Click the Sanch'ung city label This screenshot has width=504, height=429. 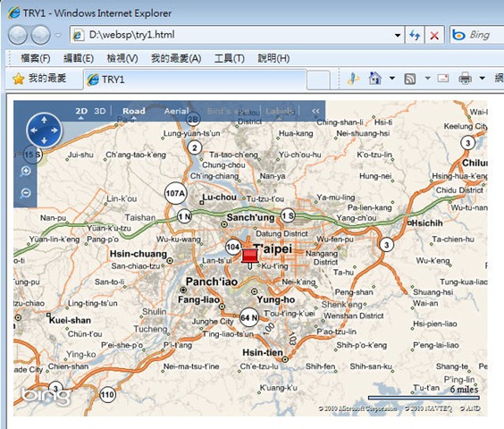[251, 218]
